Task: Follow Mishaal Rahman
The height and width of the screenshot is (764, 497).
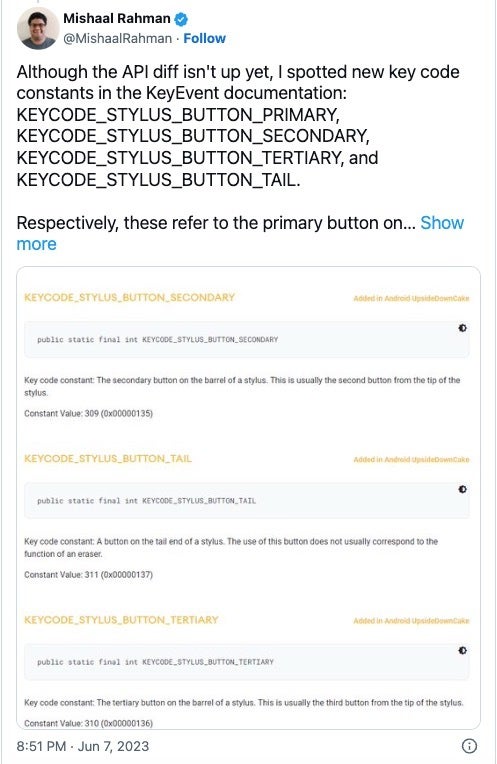Action: [204, 38]
